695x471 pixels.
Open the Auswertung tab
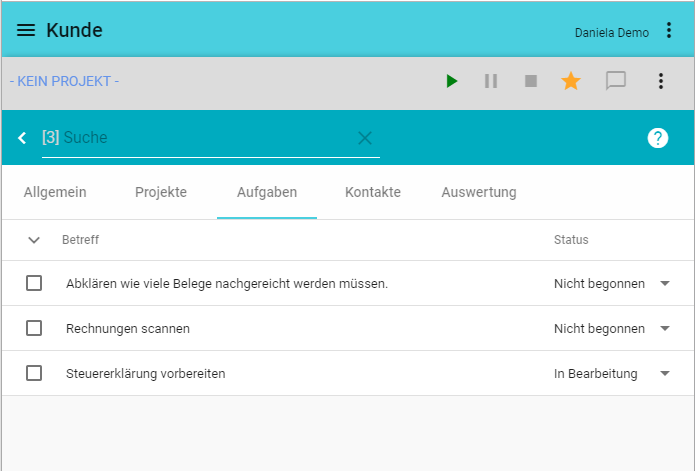click(x=479, y=192)
